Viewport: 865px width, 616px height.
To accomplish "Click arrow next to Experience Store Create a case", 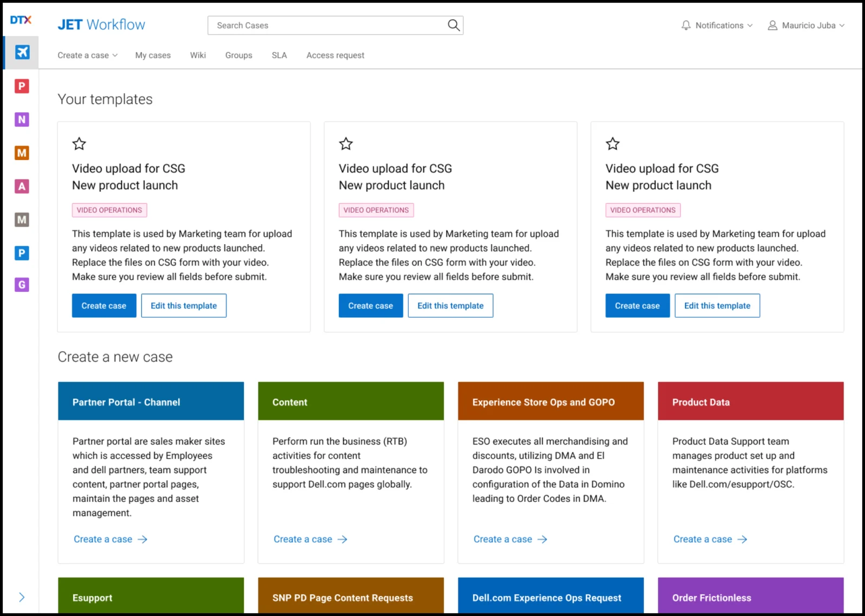I will (x=543, y=539).
